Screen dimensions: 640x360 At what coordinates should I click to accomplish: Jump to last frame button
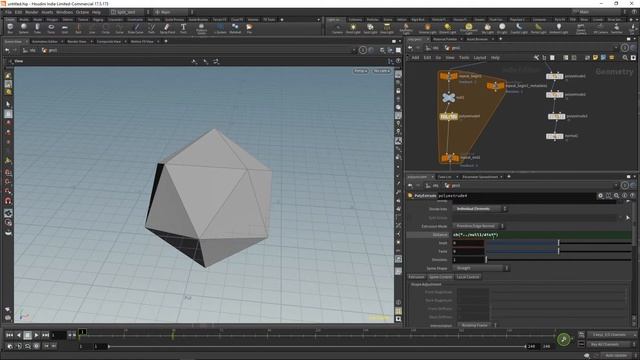pyautogui.click(x=45, y=335)
